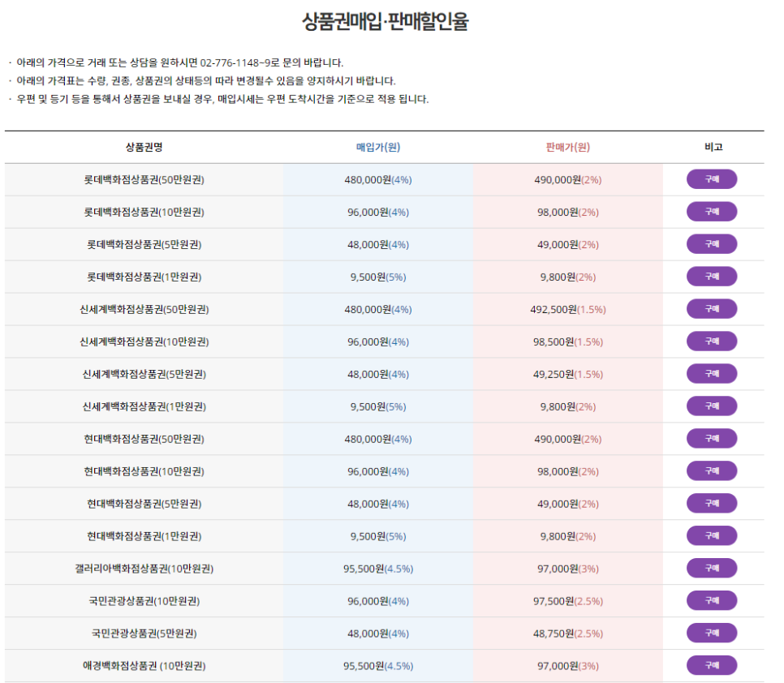
Task: Click 국민관광 5만원권 purchase price 48,000원(4%)
Action: tap(378, 634)
